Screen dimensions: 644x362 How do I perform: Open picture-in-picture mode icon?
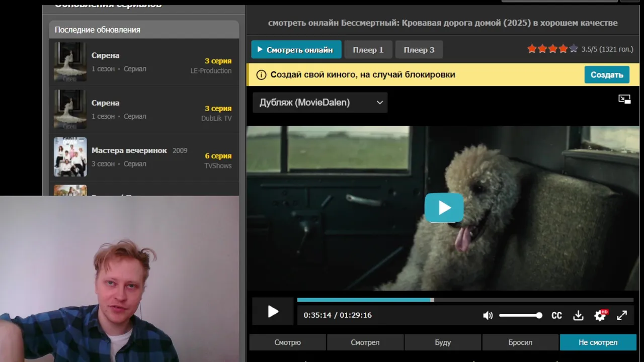tap(624, 99)
